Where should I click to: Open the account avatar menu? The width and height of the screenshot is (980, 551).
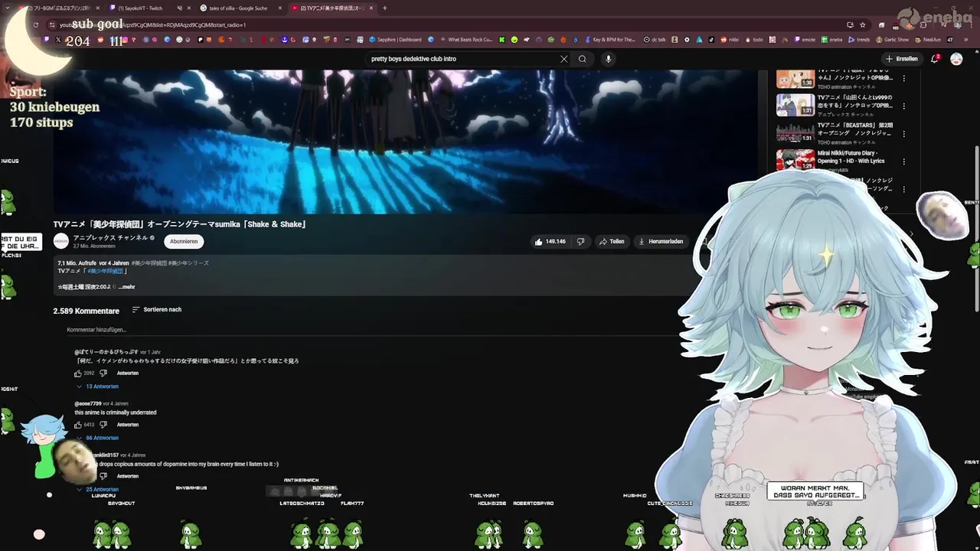point(956,59)
